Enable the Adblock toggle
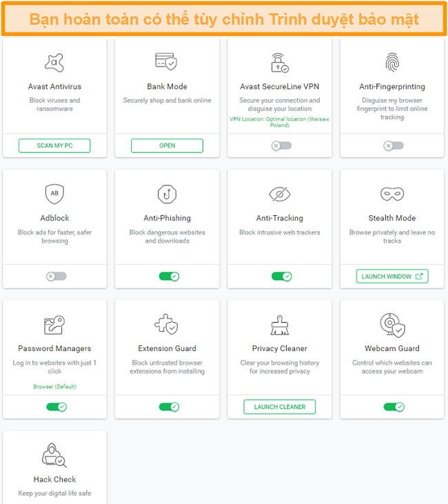 (x=57, y=276)
